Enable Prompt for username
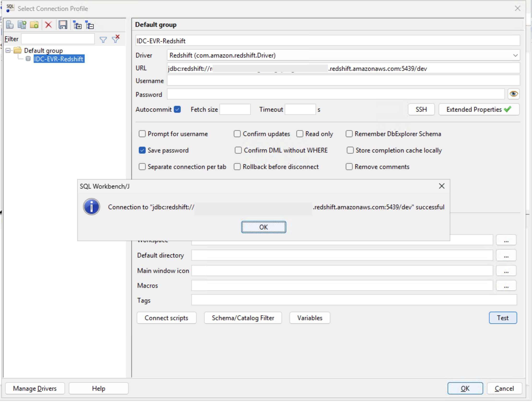 click(142, 134)
